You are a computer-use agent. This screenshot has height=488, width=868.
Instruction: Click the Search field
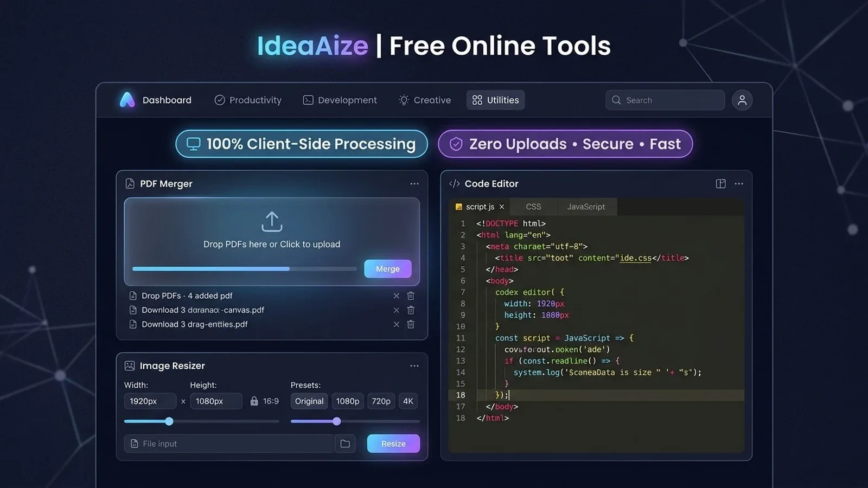tap(665, 100)
